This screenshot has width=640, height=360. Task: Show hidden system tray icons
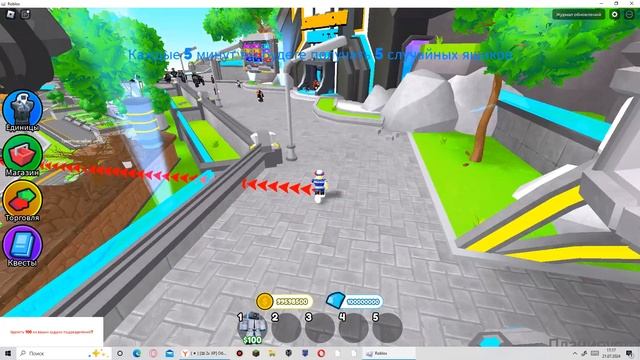(x=575, y=353)
